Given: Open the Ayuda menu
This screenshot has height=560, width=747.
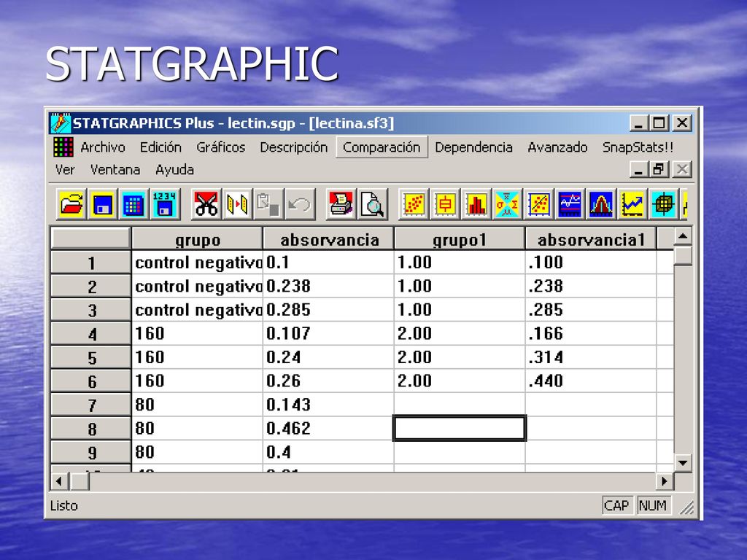Looking at the screenshot, I should point(174,169).
